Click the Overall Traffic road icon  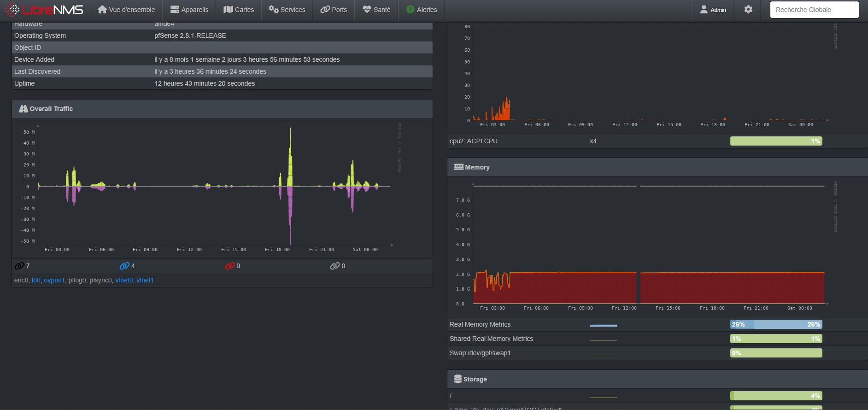[23, 109]
